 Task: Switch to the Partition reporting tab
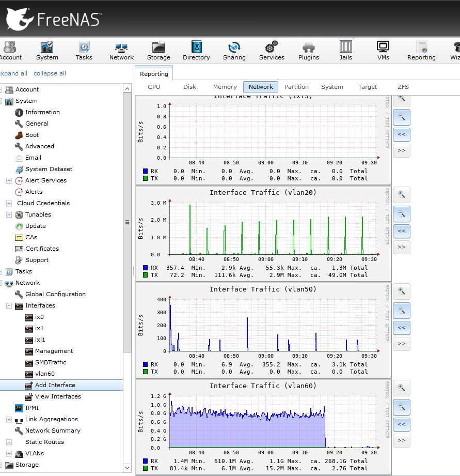click(296, 87)
